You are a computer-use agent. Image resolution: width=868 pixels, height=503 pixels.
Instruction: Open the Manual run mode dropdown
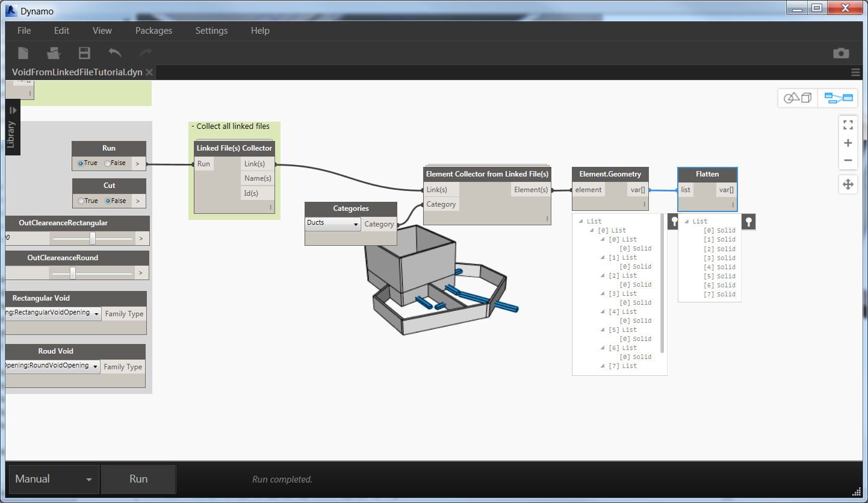pyautogui.click(x=53, y=480)
